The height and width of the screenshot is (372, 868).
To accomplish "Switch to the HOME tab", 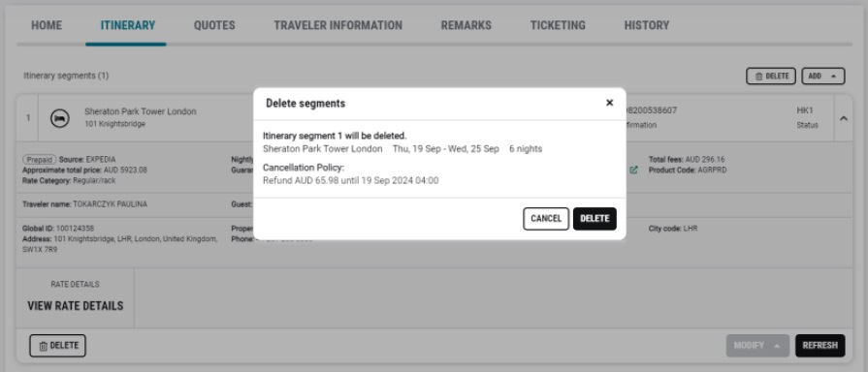I will tap(47, 25).
